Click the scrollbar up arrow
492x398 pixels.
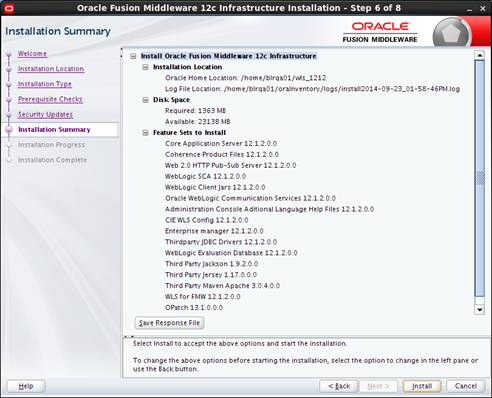[480, 55]
